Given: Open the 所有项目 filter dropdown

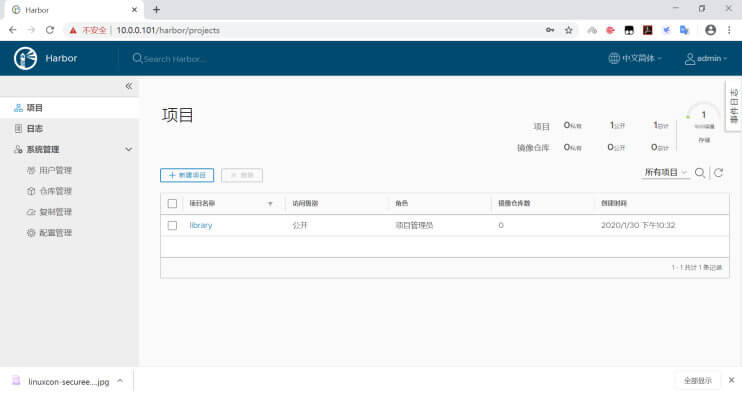Looking at the screenshot, I should pos(665,172).
